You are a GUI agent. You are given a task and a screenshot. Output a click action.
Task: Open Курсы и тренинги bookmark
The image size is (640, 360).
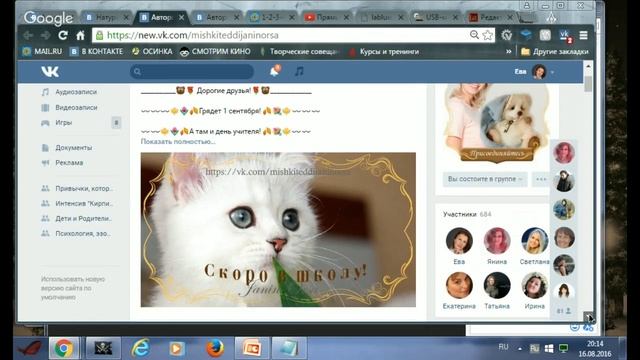pyautogui.click(x=384, y=51)
